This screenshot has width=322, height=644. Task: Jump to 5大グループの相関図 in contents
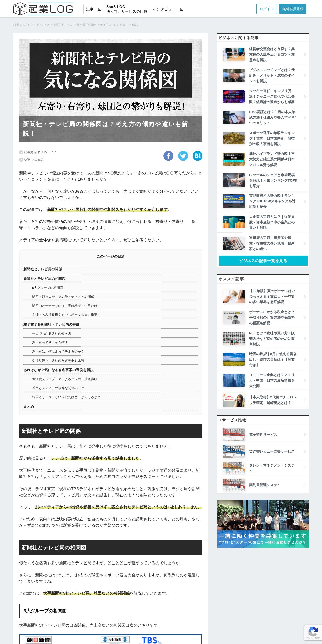(x=47, y=288)
